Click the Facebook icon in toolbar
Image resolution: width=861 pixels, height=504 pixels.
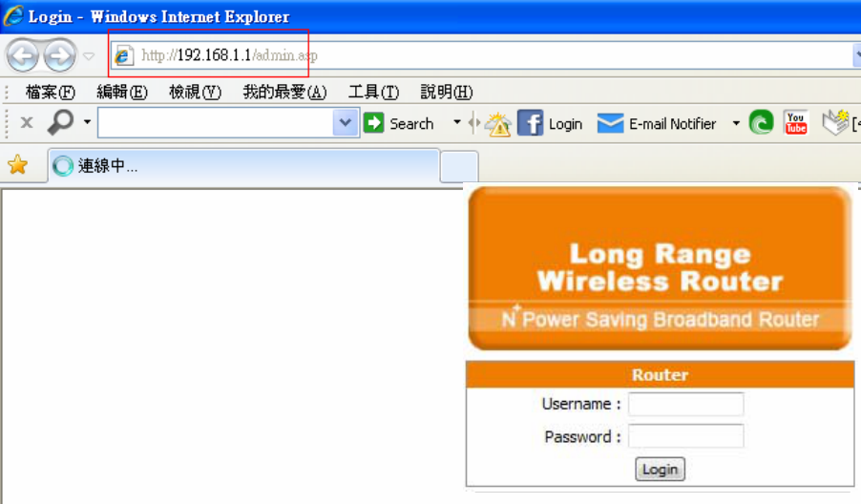(530, 123)
